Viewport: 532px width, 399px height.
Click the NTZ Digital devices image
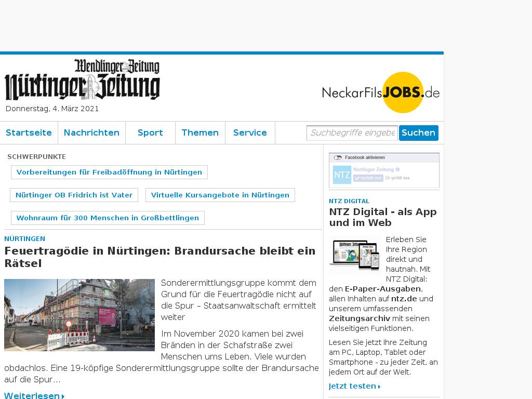coord(355,255)
